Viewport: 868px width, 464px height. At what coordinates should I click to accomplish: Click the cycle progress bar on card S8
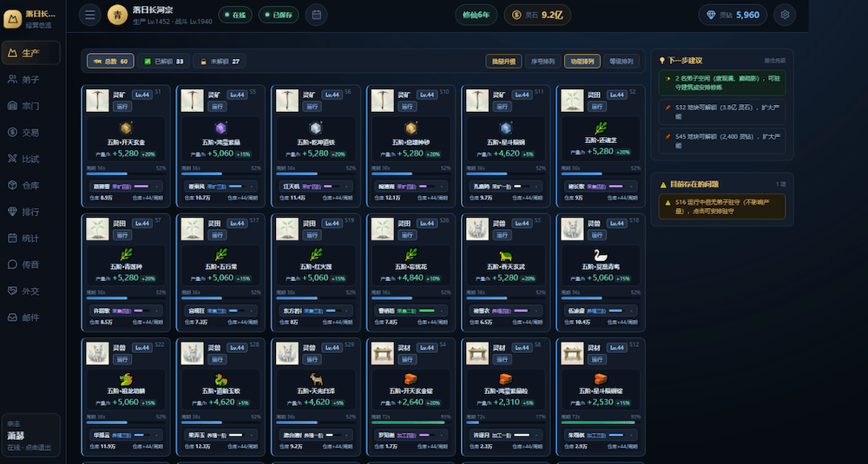[506, 422]
